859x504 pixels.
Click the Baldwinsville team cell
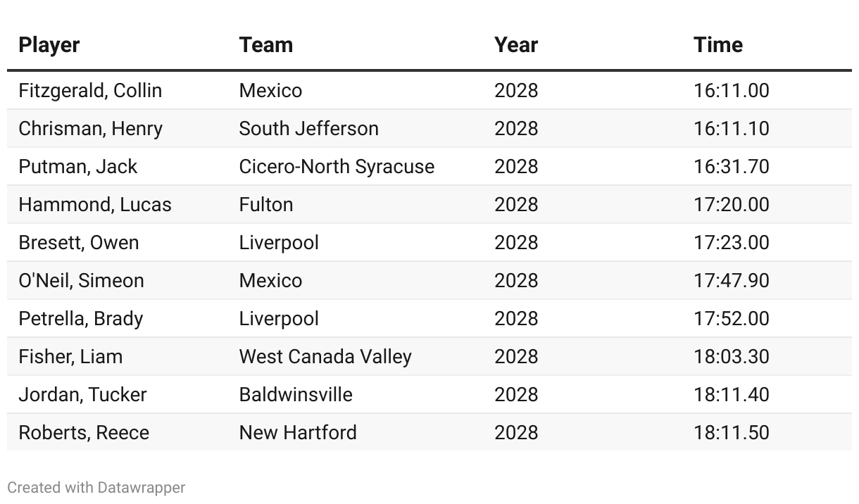pyautogui.click(x=296, y=395)
